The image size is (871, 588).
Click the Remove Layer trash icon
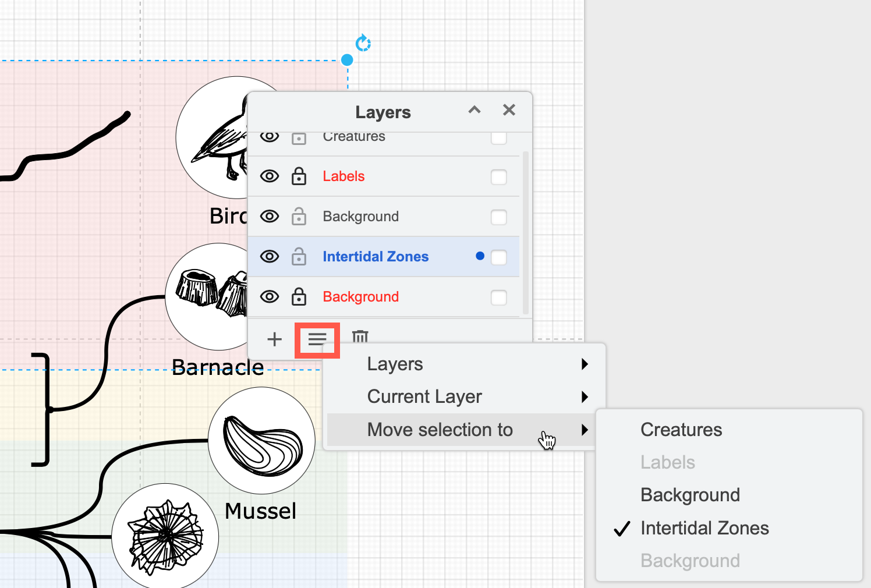click(x=360, y=337)
